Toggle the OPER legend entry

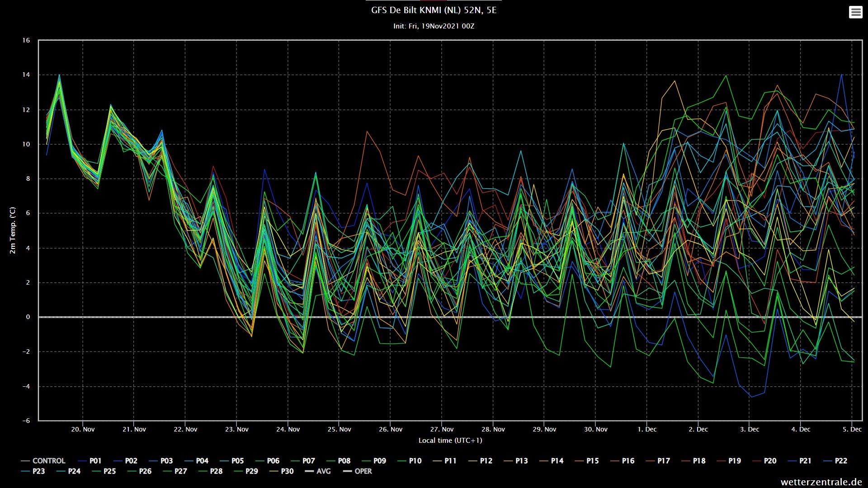point(358,471)
